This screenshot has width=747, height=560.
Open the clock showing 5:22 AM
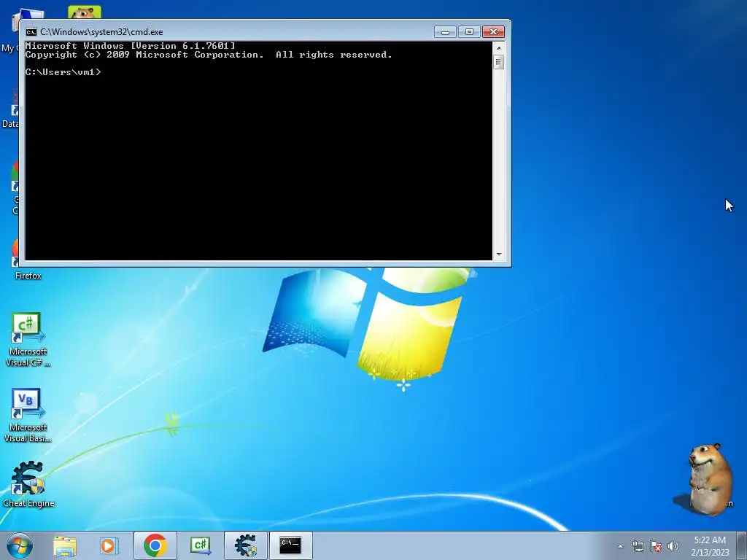tap(710, 546)
